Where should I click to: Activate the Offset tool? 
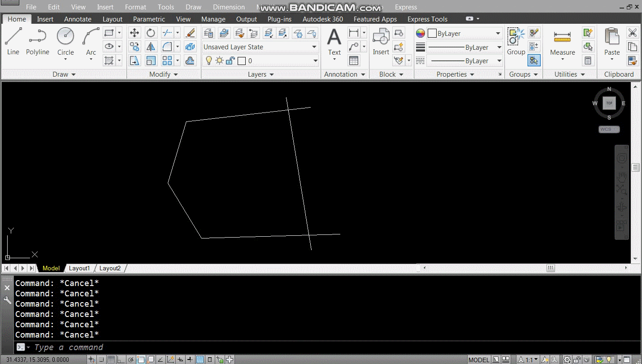pyautogui.click(x=190, y=60)
